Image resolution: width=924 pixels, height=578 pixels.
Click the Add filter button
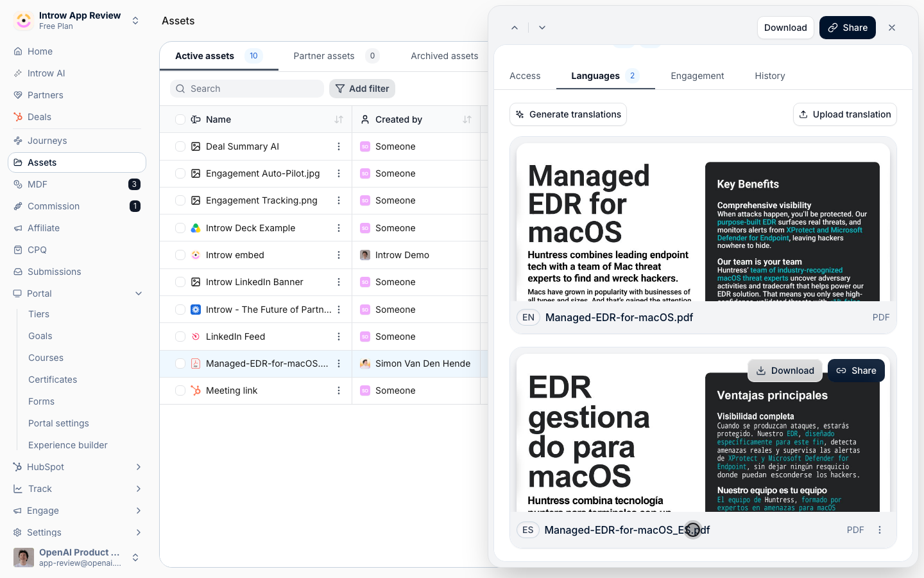click(362, 89)
